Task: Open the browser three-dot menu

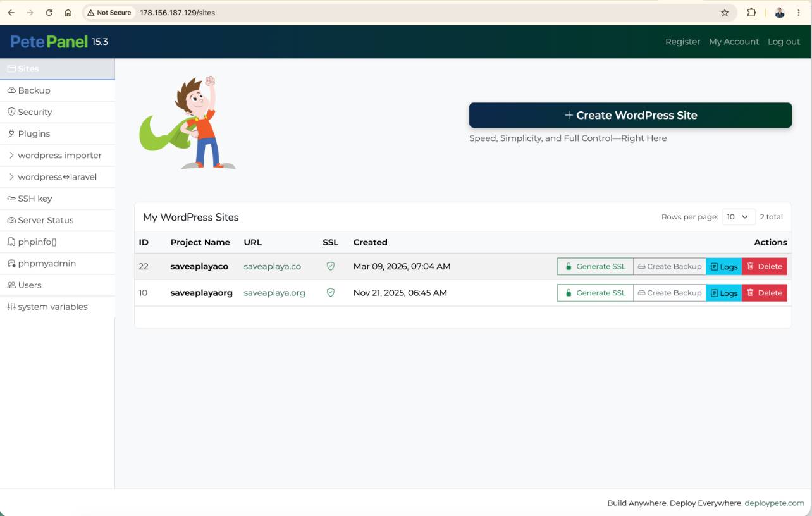Action: [799, 13]
